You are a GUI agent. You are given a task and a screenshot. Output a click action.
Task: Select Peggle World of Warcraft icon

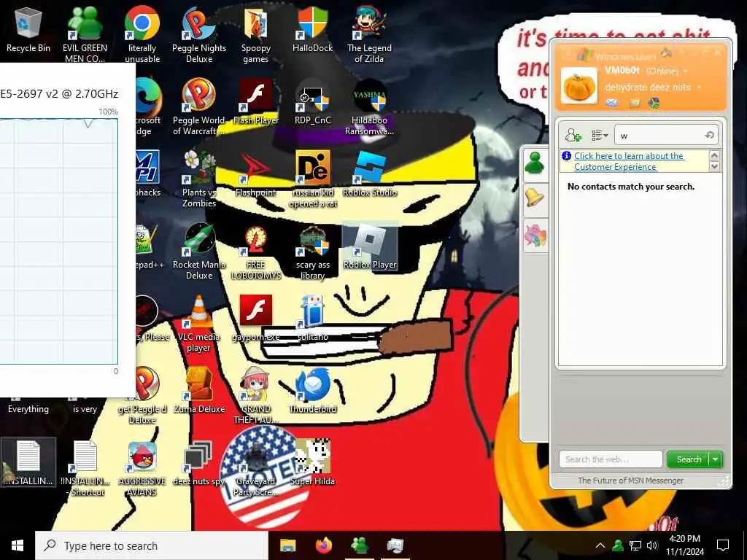(x=199, y=106)
